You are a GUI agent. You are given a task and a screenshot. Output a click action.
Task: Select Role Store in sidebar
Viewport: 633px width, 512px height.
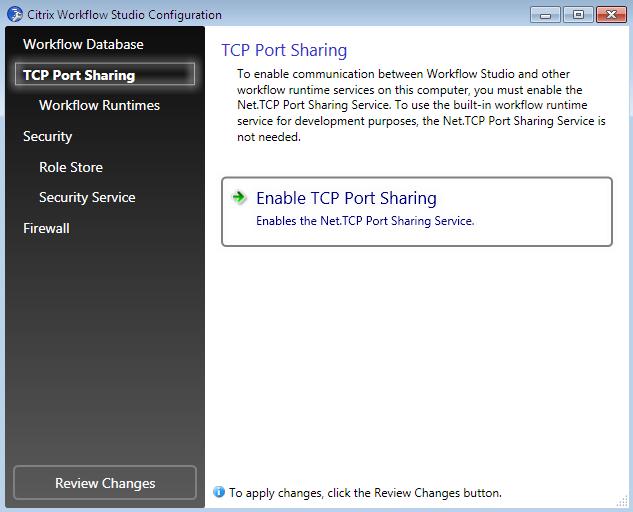[71, 167]
